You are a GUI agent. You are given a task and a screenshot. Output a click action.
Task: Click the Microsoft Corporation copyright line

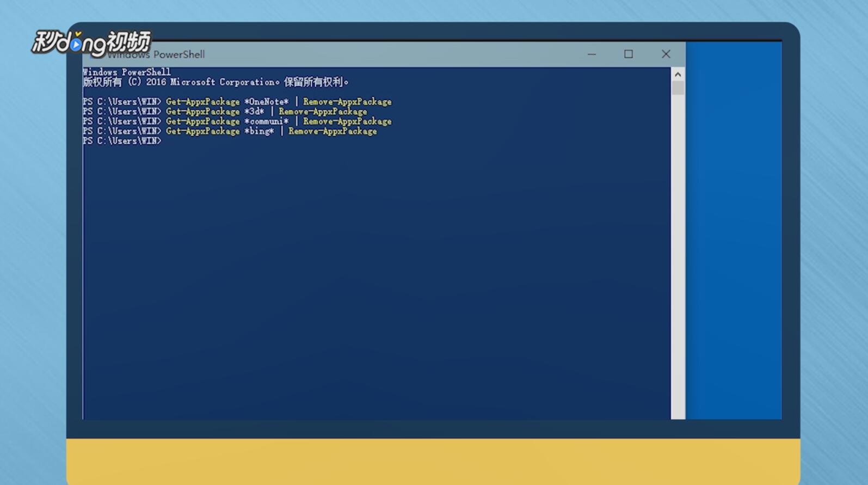[x=216, y=82]
